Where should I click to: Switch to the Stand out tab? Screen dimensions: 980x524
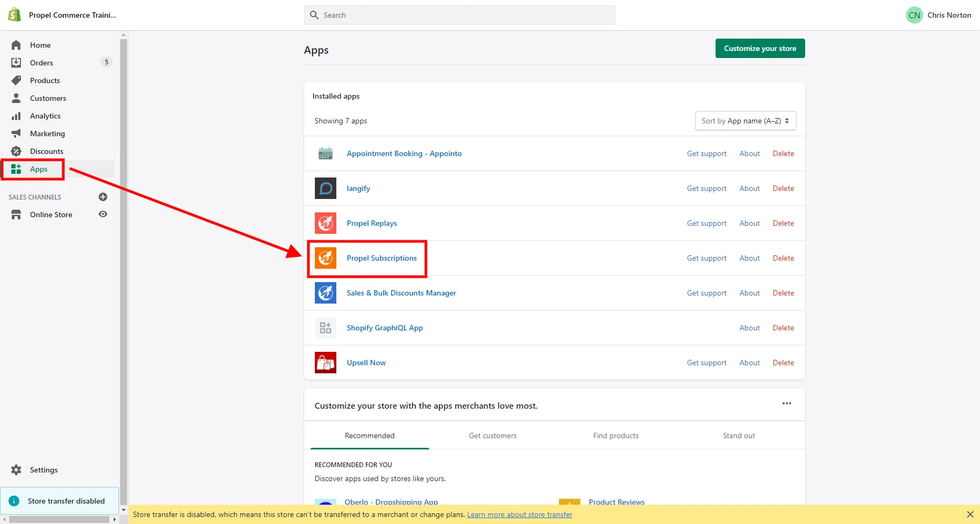tap(739, 436)
